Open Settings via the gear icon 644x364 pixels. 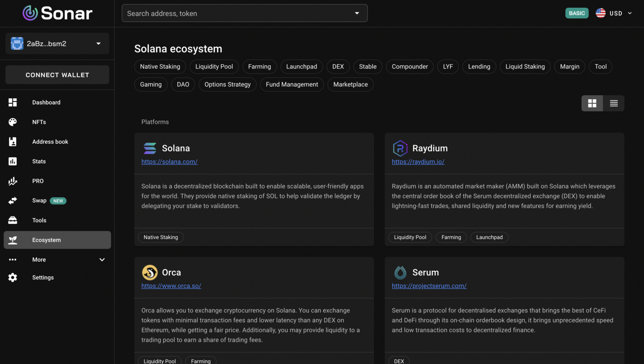(12, 277)
